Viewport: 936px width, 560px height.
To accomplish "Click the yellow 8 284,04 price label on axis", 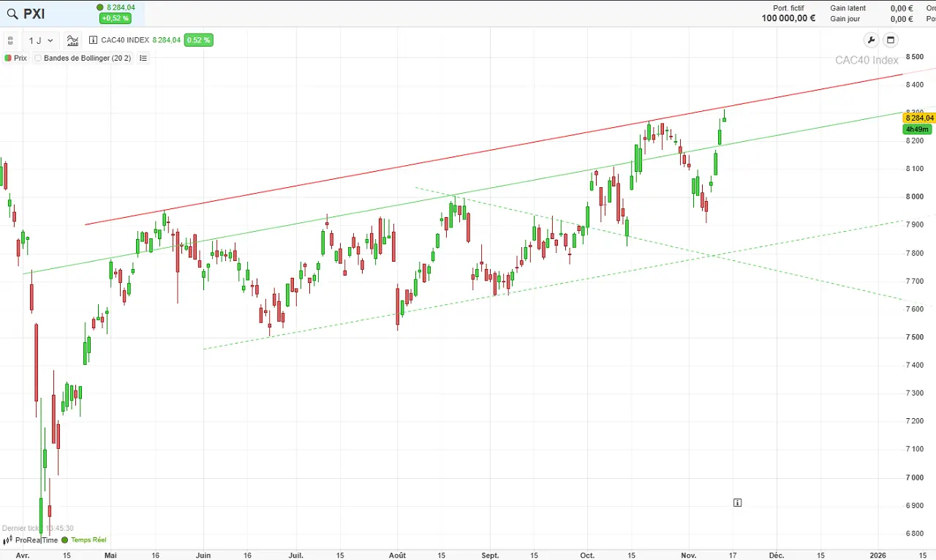I will (x=918, y=118).
